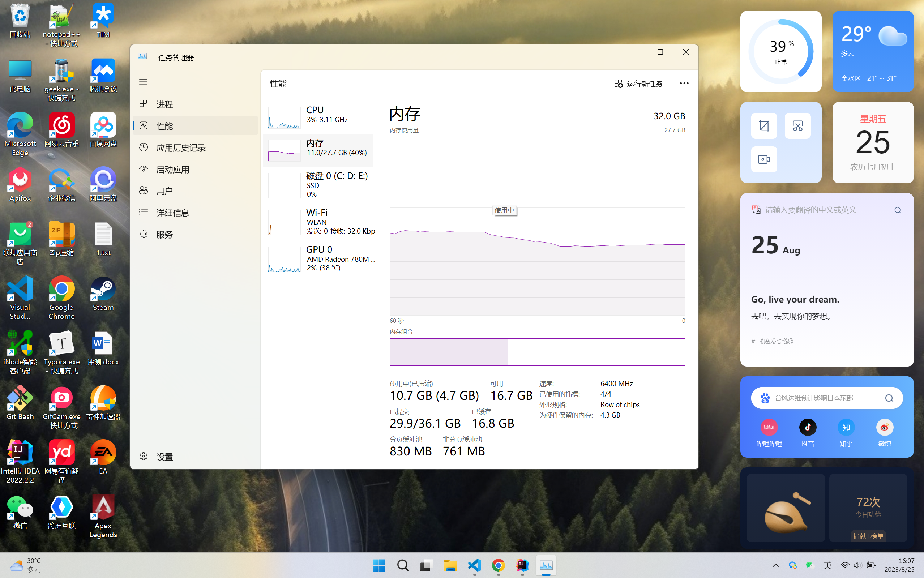Tap the wooden fish image widget
Viewport: 924px width, 578px height.
coord(786,508)
